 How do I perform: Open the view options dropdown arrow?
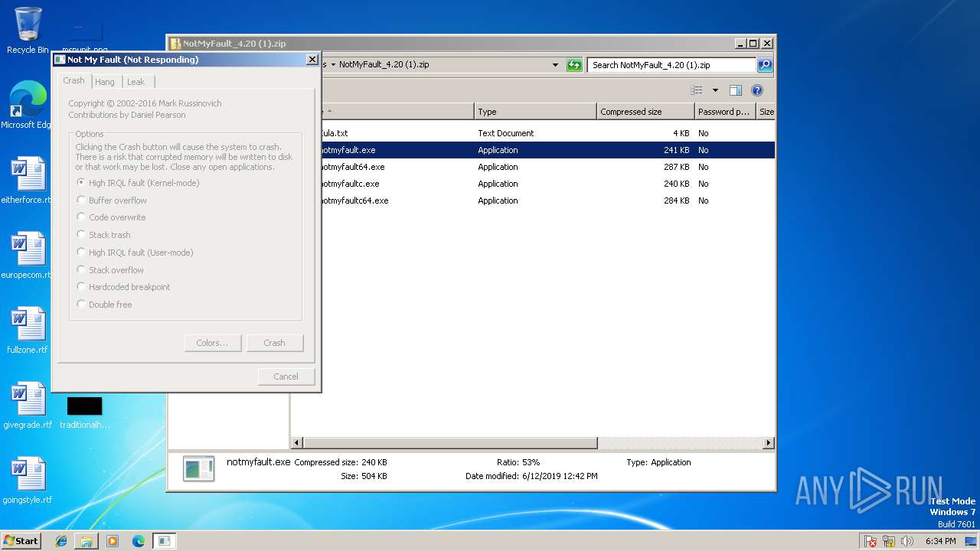[x=715, y=90]
